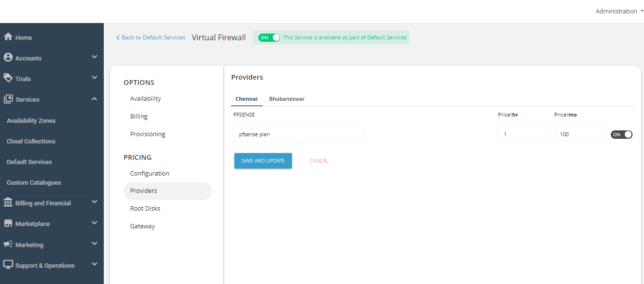Switch to the Bhubaneswar tab

[x=287, y=99]
